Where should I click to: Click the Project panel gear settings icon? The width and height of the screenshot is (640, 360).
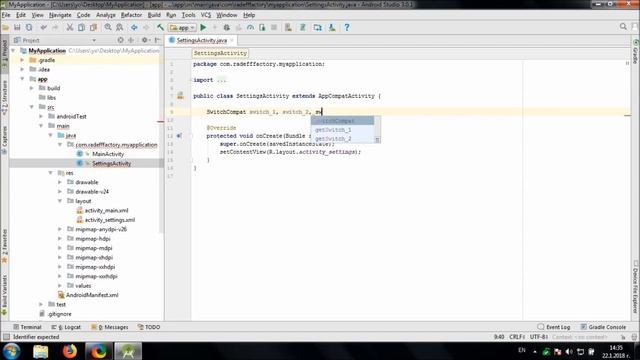tap(145, 40)
